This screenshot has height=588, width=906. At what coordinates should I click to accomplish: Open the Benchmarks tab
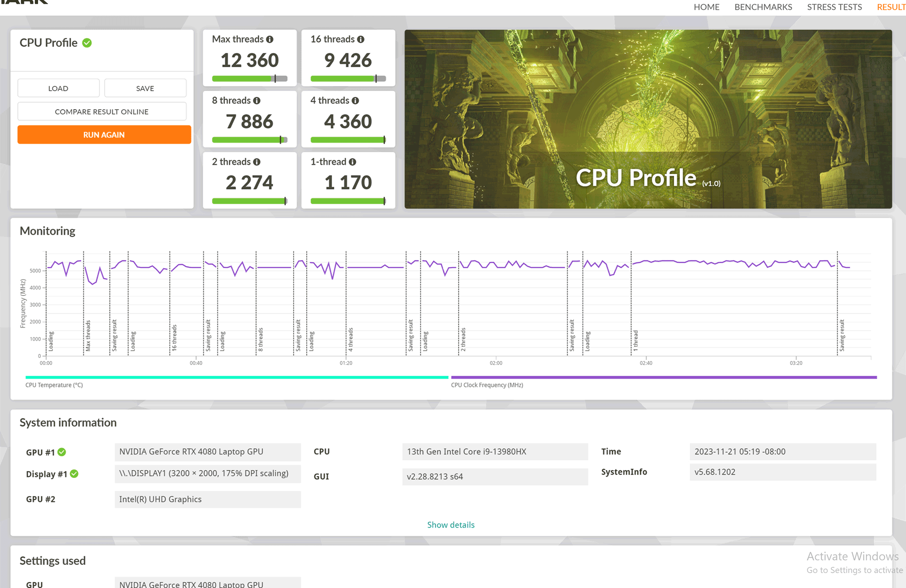click(x=763, y=7)
